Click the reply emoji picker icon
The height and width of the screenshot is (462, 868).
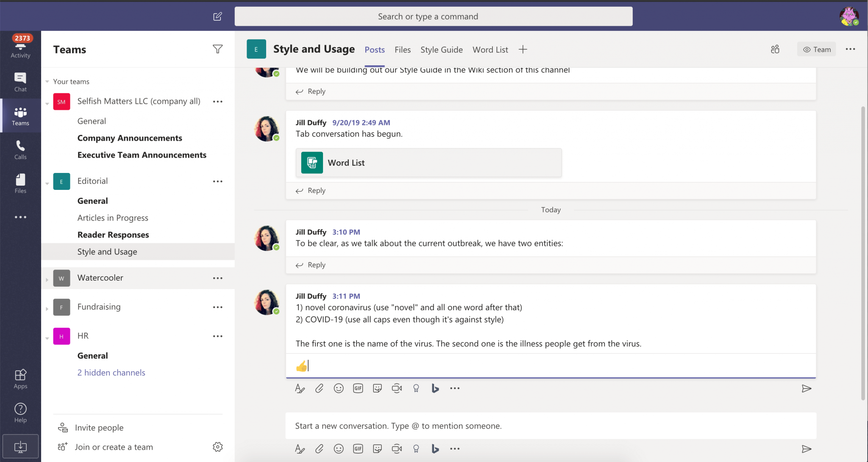(x=338, y=388)
